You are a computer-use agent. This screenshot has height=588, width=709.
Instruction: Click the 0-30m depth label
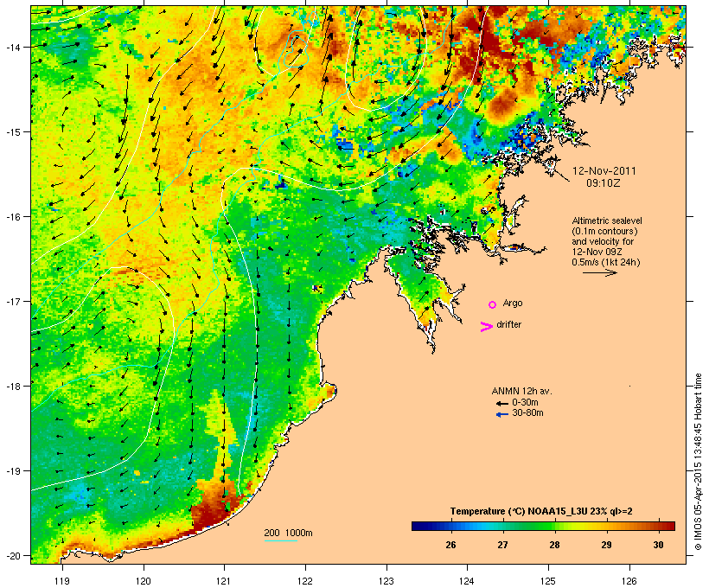pyautogui.click(x=525, y=402)
